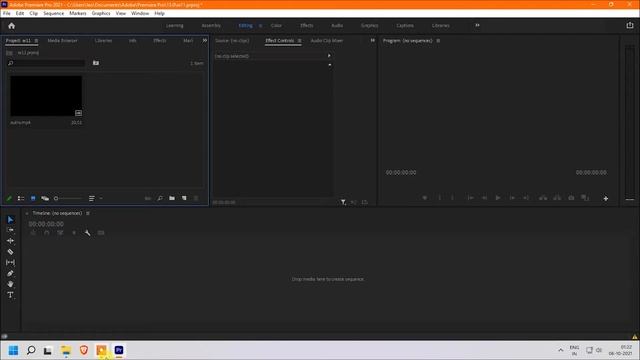
Task: Open the Windows Start button
Action: pos(13,350)
